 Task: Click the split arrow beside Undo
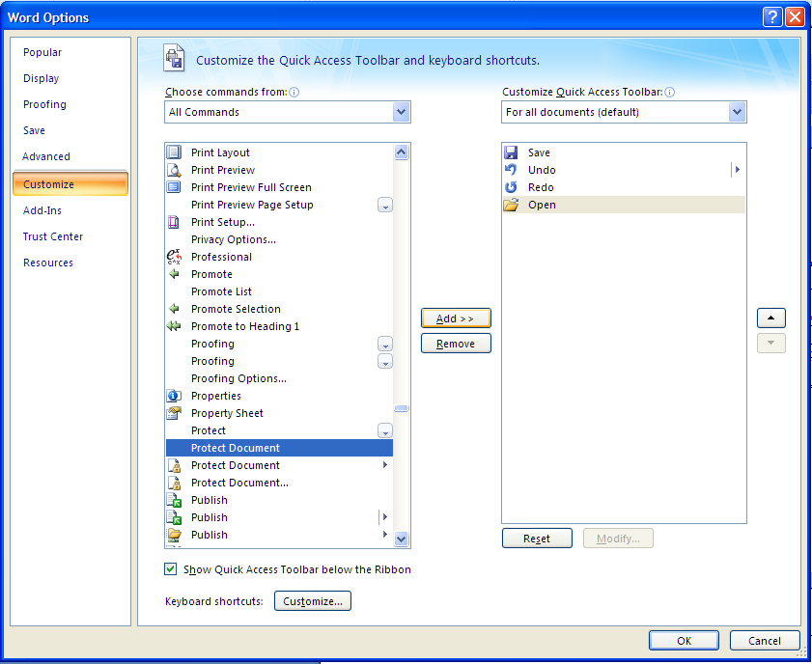pos(738,169)
